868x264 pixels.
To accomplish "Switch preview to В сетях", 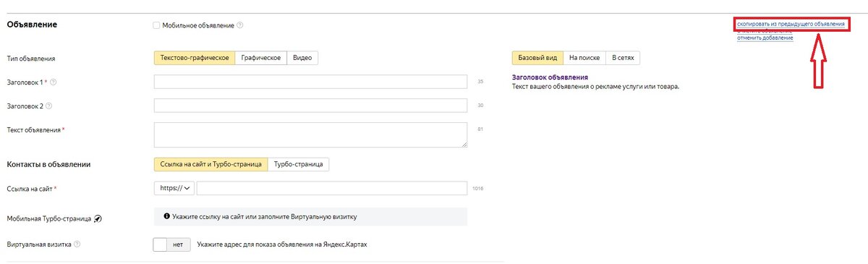I will tap(623, 58).
